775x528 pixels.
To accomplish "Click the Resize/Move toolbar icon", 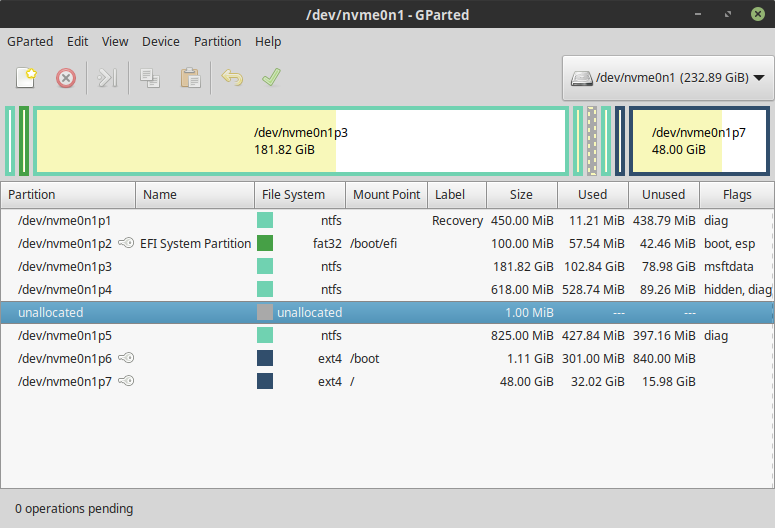I will [107, 78].
